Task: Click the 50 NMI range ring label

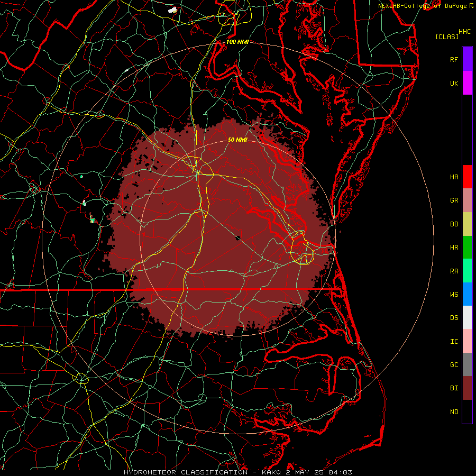Action: pos(237,140)
